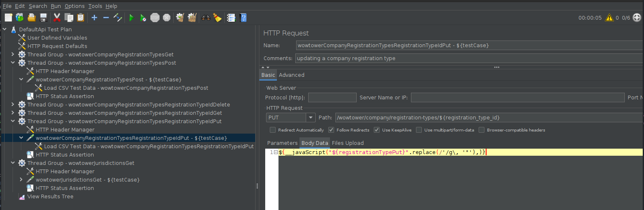Click the Cut scissors icon
Image resolution: width=644 pixels, height=210 pixels.
57,18
